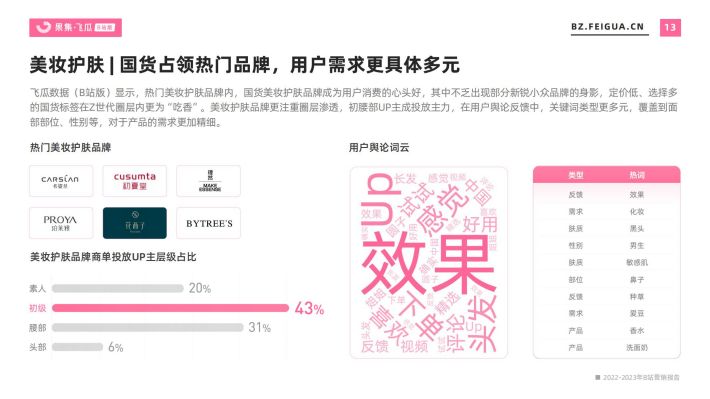Click the pink Feigua logo badge
The image size is (710, 399).
pos(76,28)
